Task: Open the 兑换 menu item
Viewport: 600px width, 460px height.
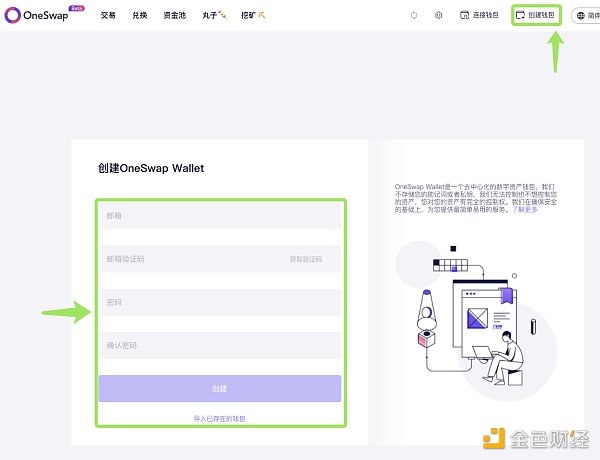Action: tap(140, 15)
